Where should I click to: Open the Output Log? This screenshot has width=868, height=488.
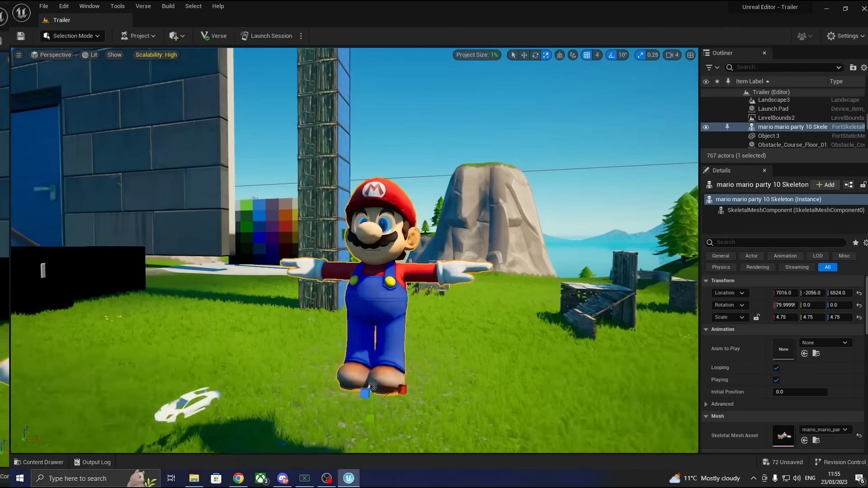(x=92, y=462)
